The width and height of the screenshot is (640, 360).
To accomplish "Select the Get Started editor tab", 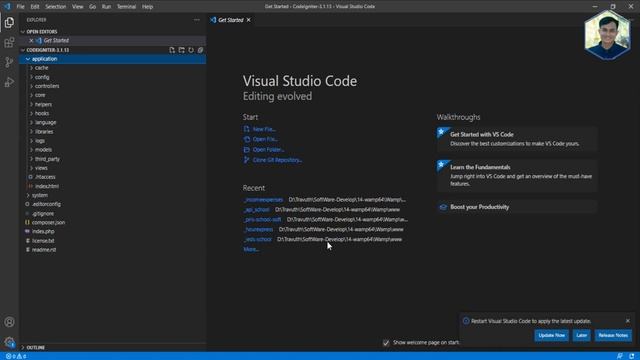I will (231, 20).
